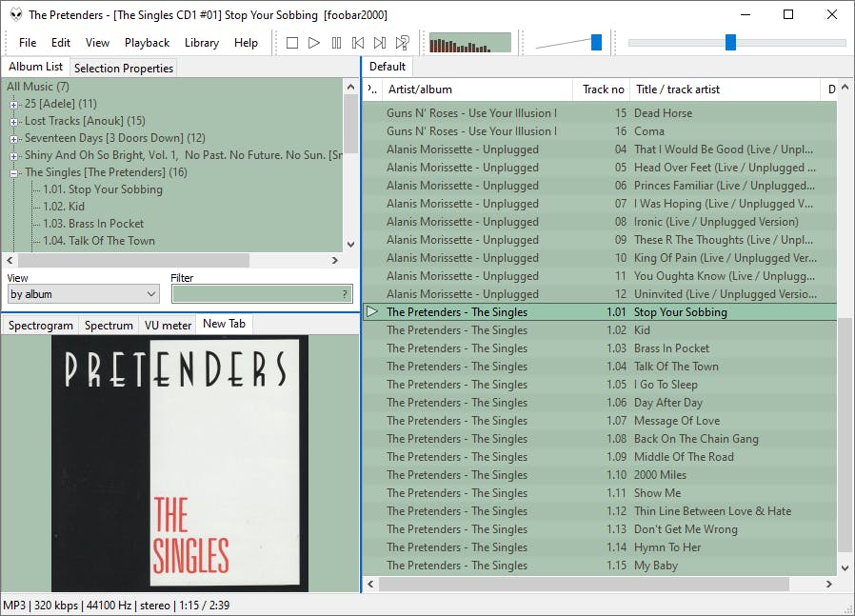The height and width of the screenshot is (616, 855).
Task: Select 'I Go To Sleep' playlist row
Action: 600,385
